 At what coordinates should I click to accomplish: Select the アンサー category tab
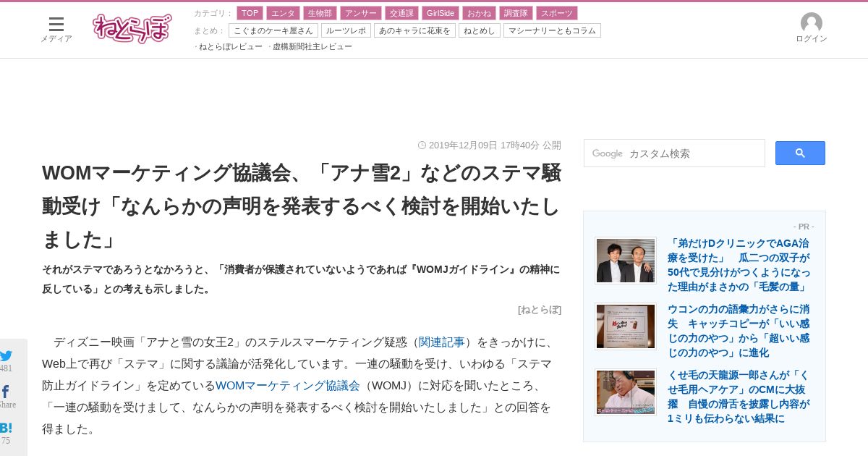[360, 13]
